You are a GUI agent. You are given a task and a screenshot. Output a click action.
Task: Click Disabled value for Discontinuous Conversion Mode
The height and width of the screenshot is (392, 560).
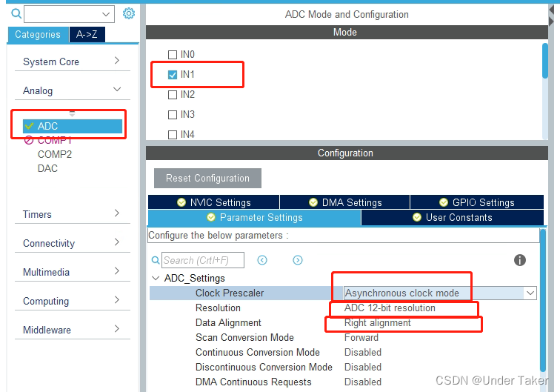pyautogui.click(x=363, y=367)
